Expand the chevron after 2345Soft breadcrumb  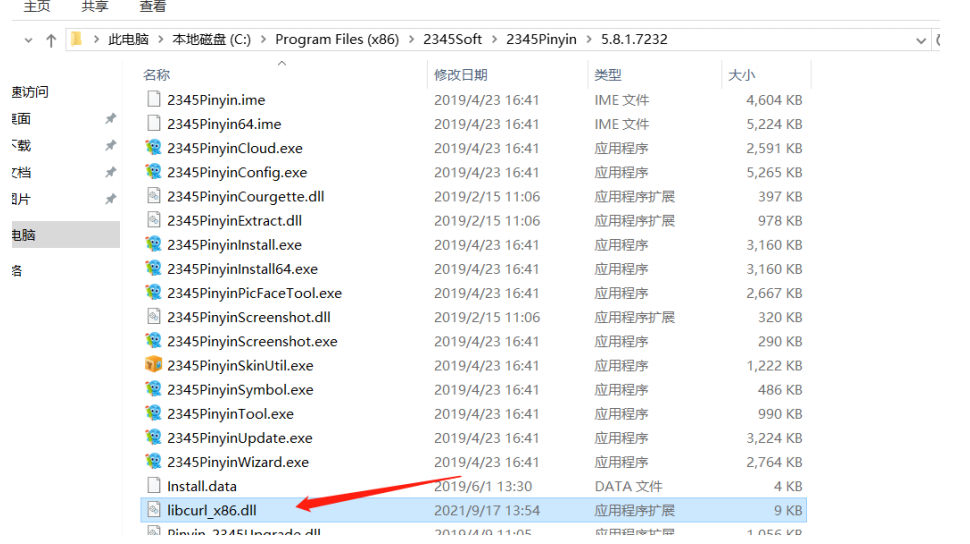point(494,40)
